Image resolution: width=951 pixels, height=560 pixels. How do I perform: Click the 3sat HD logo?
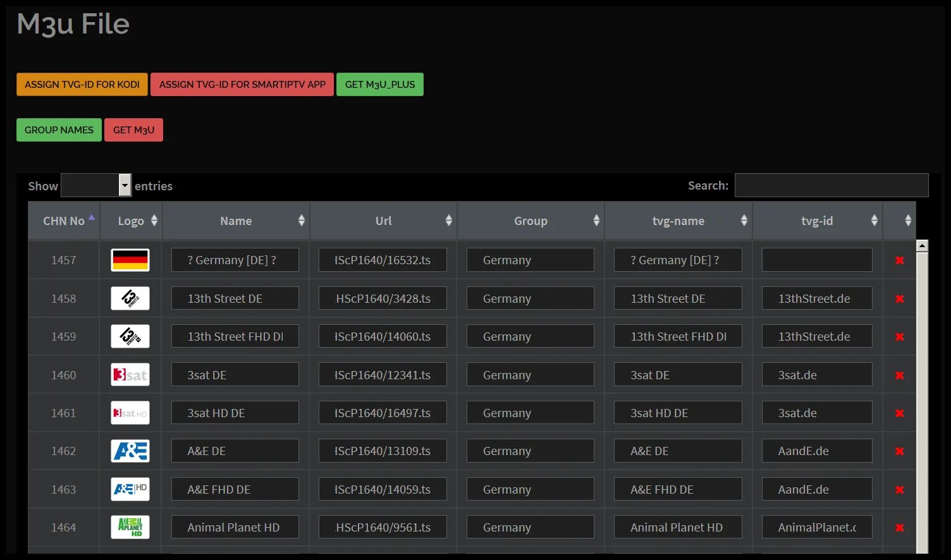pyautogui.click(x=130, y=413)
